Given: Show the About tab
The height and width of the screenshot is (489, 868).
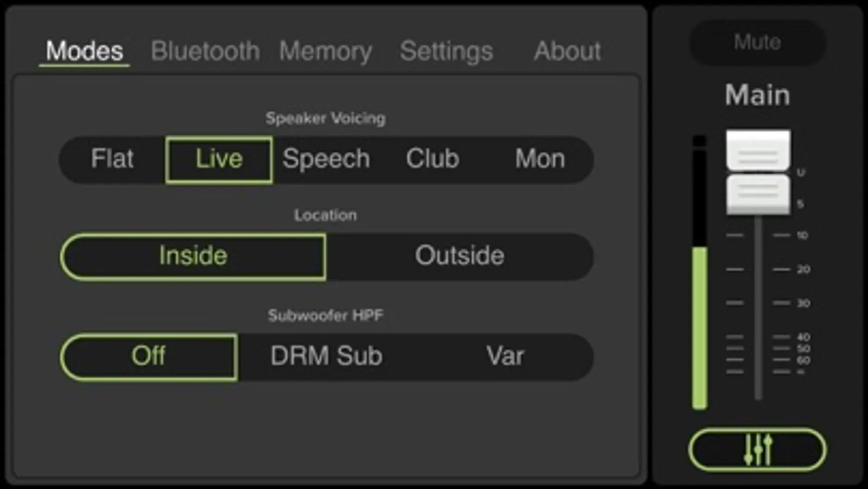Looking at the screenshot, I should click(567, 51).
